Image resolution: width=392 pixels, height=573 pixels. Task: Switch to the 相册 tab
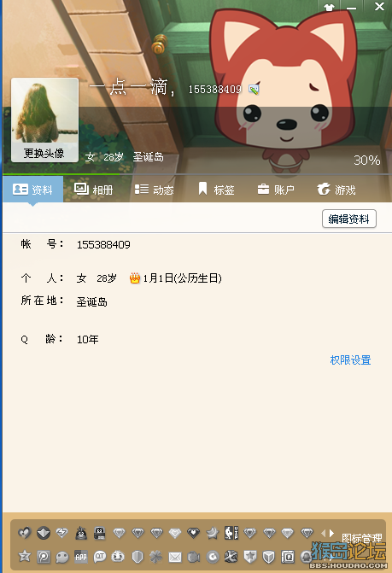[94, 190]
